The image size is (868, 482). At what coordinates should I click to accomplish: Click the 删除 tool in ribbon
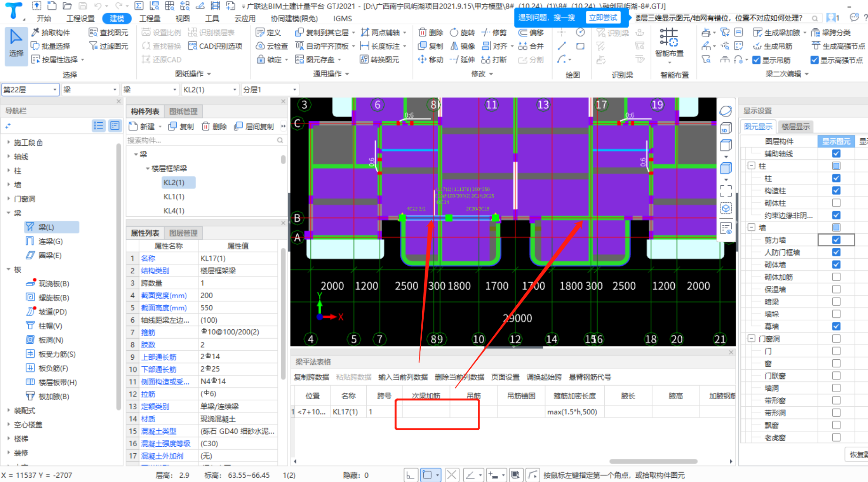pos(431,32)
